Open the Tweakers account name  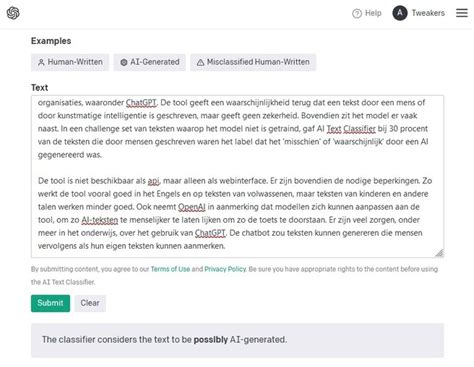coord(428,13)
